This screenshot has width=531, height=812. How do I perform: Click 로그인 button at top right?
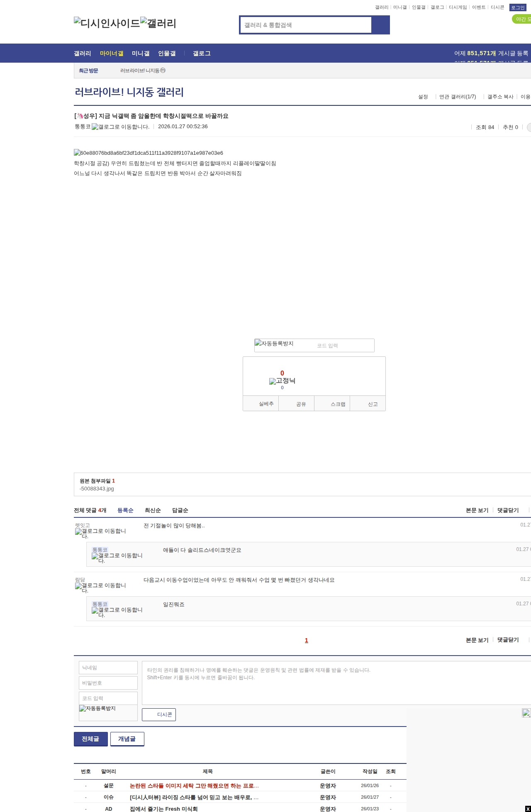tap(518, 7)
